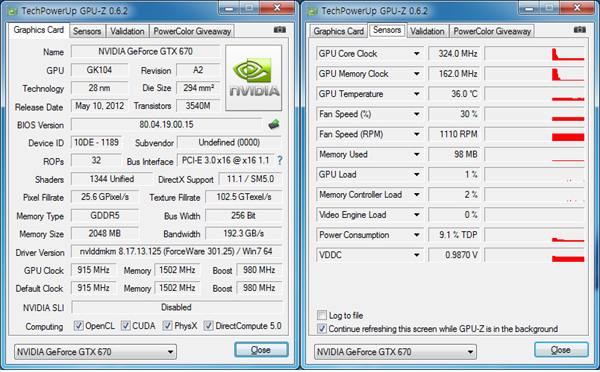Click the GPU Core Clock value 324.0 MHz

click(454, 54)
